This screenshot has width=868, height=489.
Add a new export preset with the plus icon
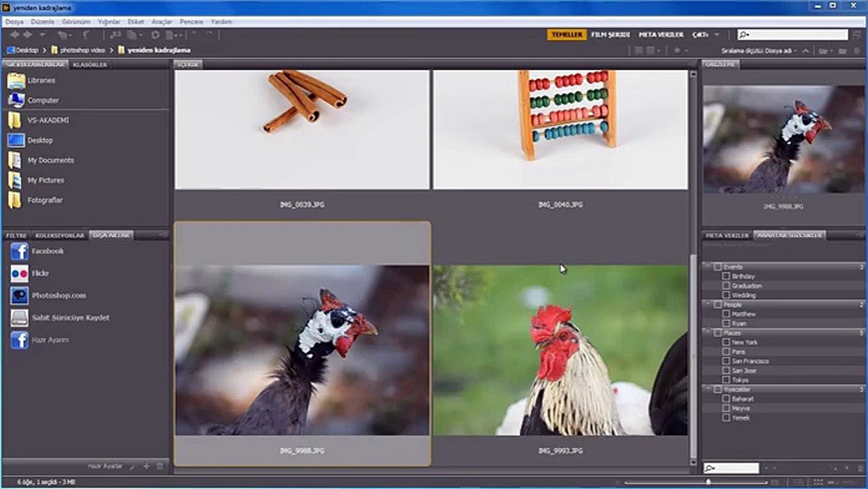146,466
